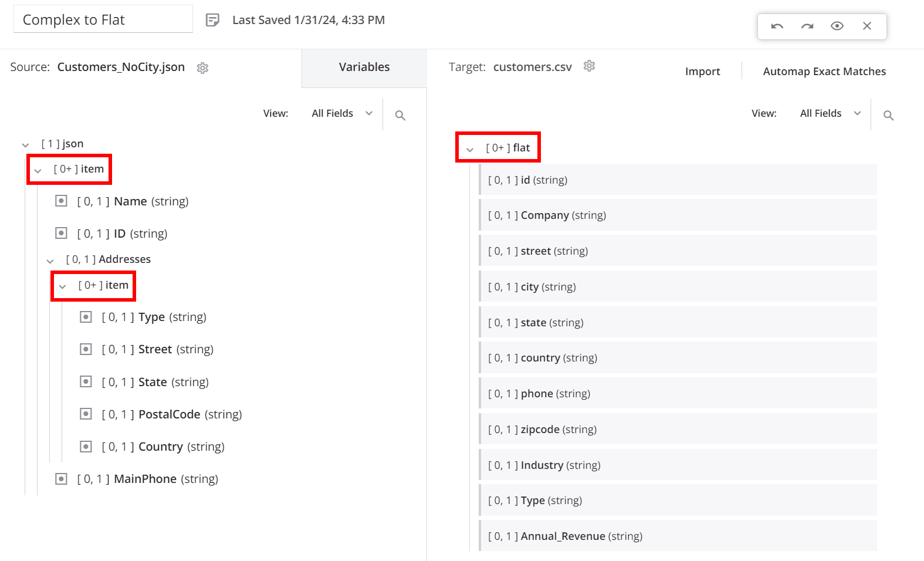Click the redo arrow icon
924x561 pixels.
click(x=807, y=26)
